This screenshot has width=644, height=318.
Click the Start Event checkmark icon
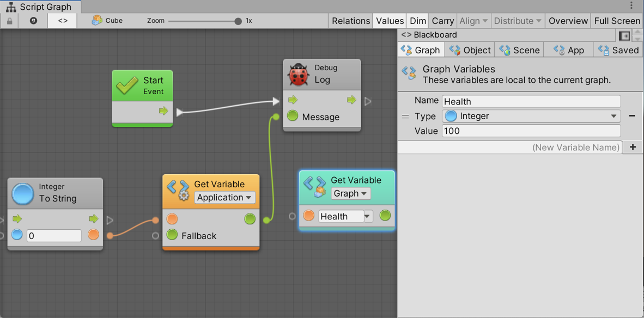(127, 85)
